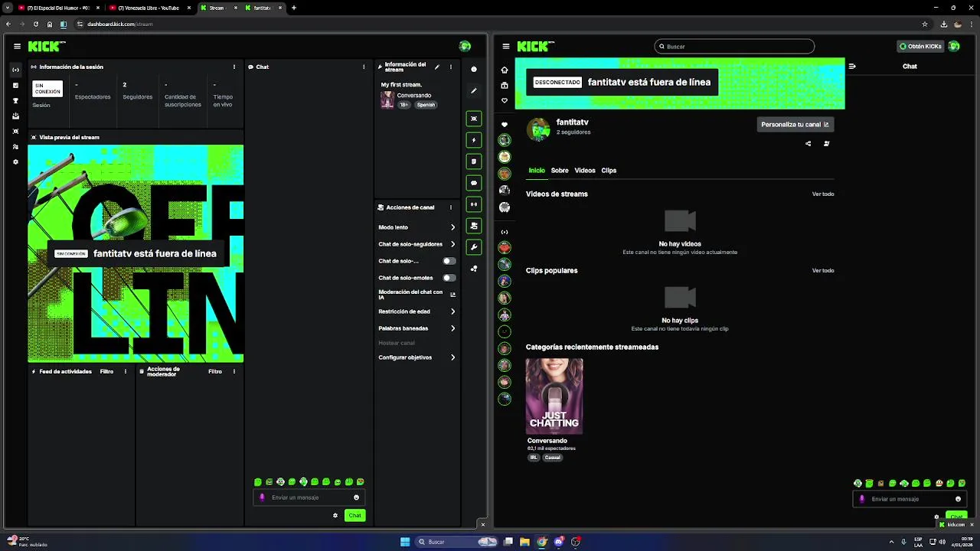The width and height of the screenshot is (980, 551).
Task: Switch to the Clips tab on channel page
Action: pyautogui.click(x=609, y=171)
